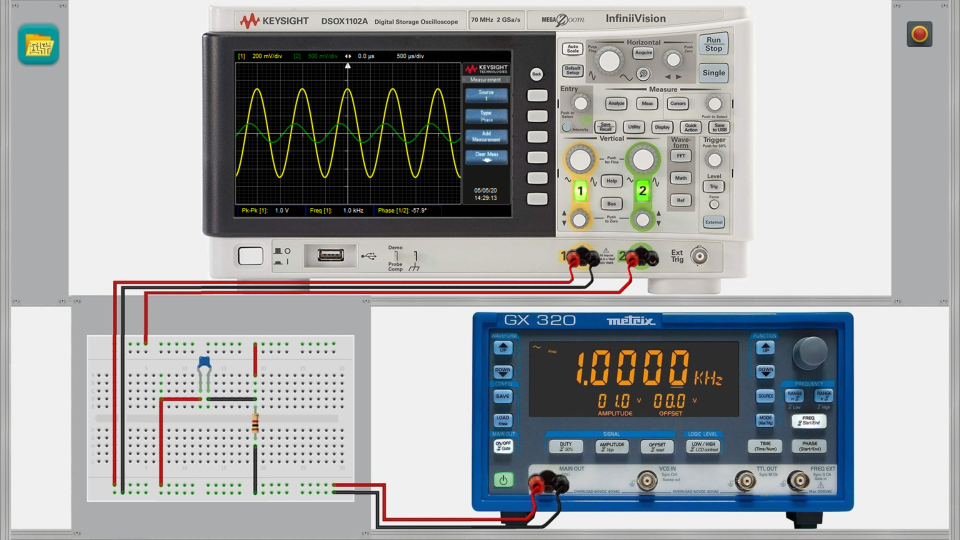
Task: Toggle generator output with the ON/OFF button
Action: point(503,446)
